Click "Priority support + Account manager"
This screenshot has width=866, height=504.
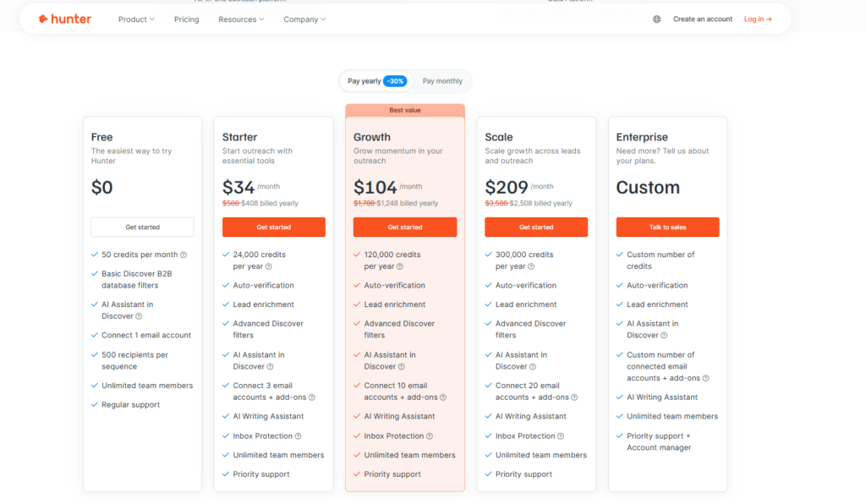point(659,442)
